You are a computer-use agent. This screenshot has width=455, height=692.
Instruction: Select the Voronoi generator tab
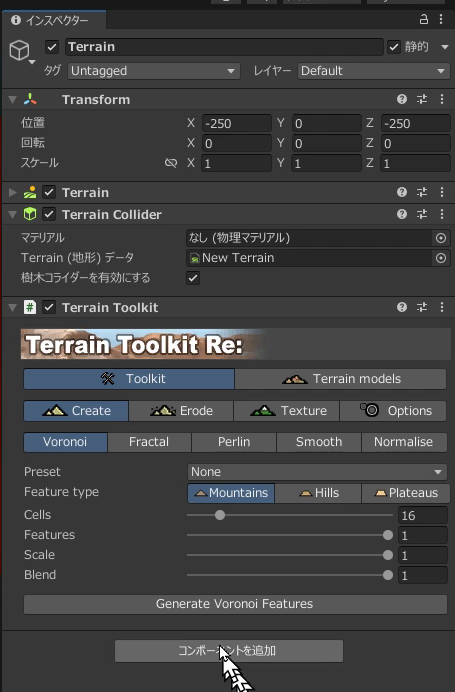[65, 442]
